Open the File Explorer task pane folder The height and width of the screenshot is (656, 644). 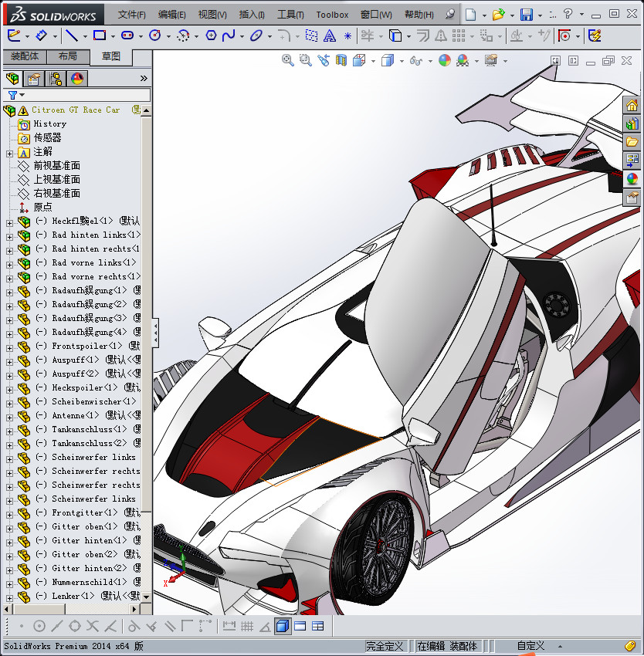632,142
